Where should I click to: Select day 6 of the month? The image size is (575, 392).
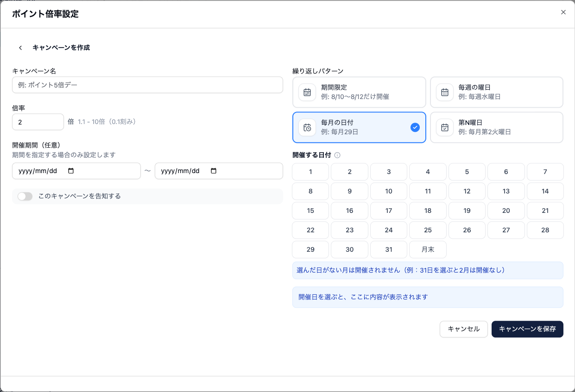click(x=506, y=172)
